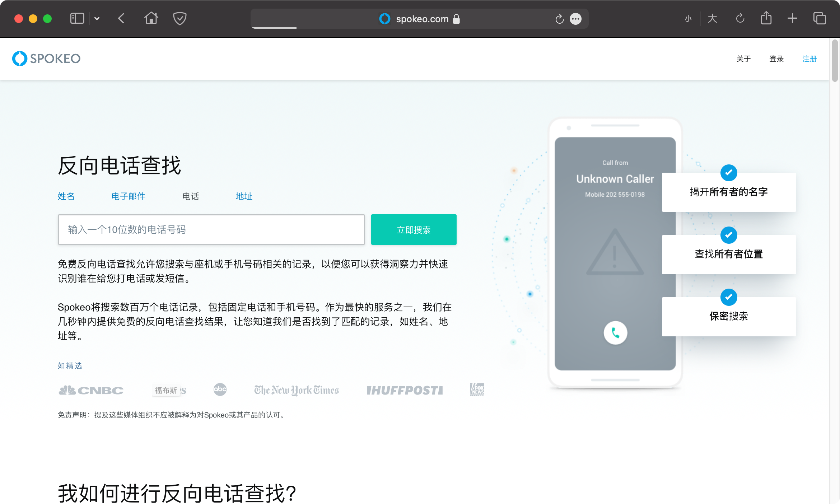Click the Mobile 202 555-0198 text

coord(615,195)
